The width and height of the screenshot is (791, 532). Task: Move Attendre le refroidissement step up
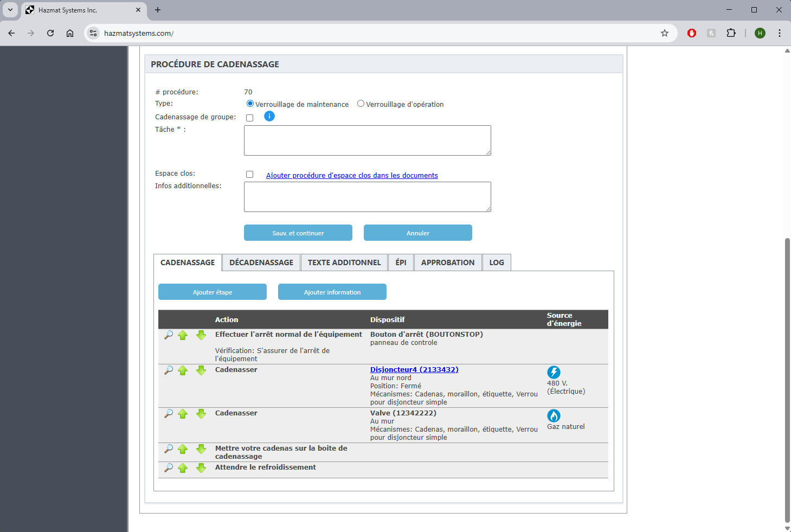[x=183, y=468]
